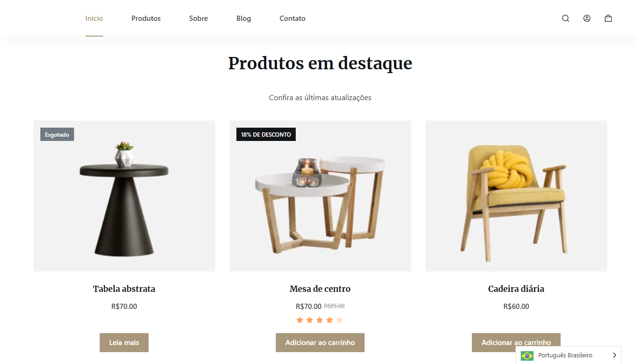This screenshot has height=364, width=638.
Task: Open the Produtos menu item
Action: (x=146, y=19)
